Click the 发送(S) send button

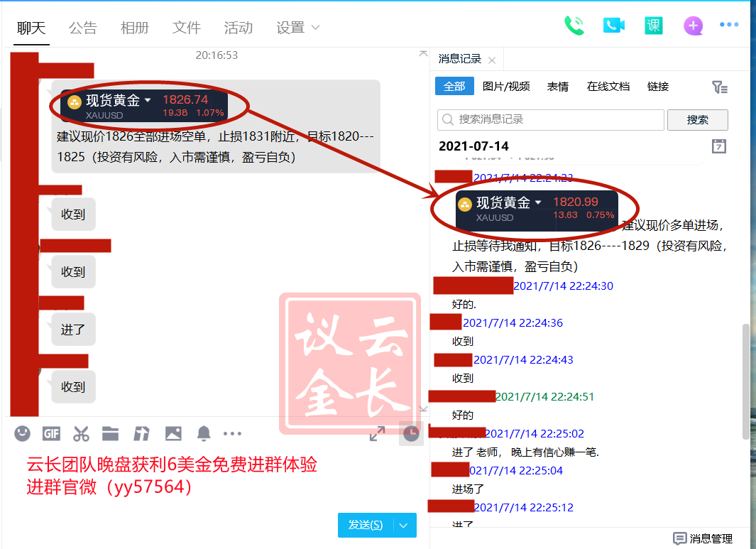[366, 525]
